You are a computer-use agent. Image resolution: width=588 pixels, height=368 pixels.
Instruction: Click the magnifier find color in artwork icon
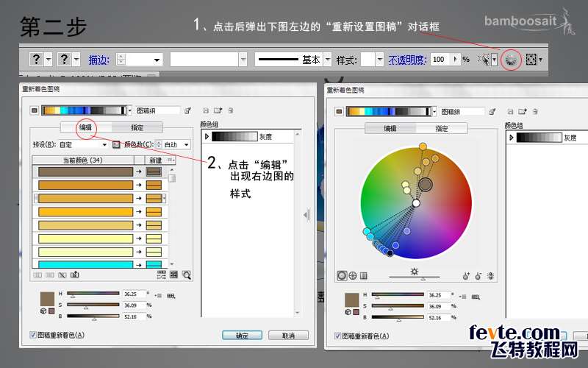pos(187,275)
